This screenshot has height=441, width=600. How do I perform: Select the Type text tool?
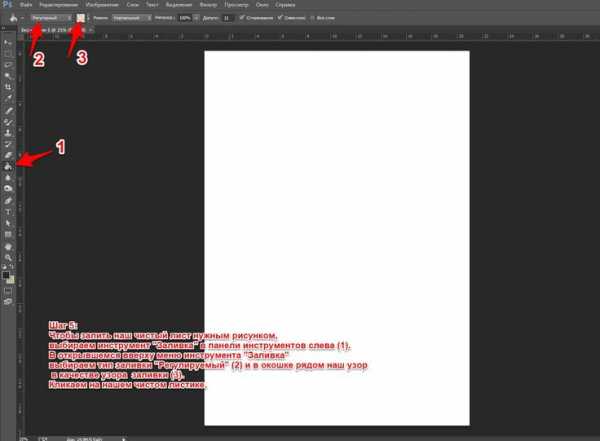[x=8, y=211]
